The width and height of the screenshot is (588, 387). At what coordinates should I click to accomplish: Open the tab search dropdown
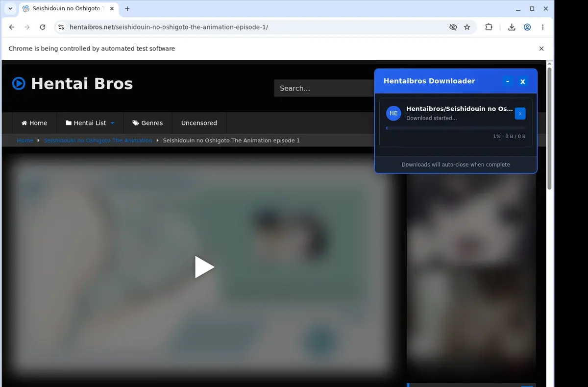pyautogui.click(x=10, y=8)
